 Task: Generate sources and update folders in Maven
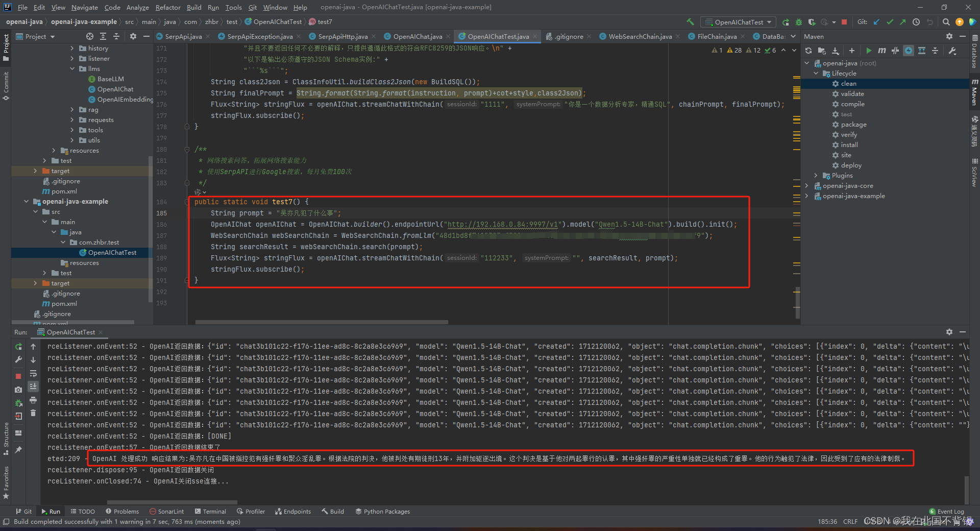pyautogui.click(x=822, y=51)
